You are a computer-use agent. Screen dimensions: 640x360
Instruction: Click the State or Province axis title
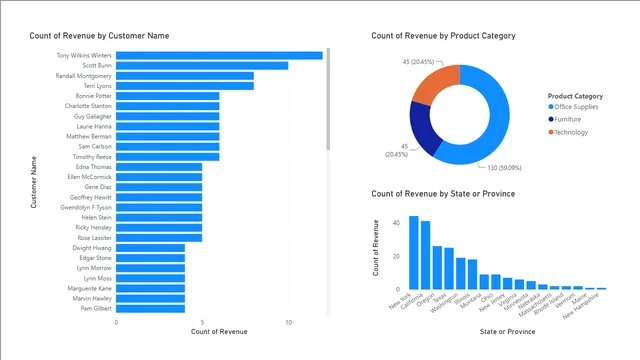pos(507,332)
